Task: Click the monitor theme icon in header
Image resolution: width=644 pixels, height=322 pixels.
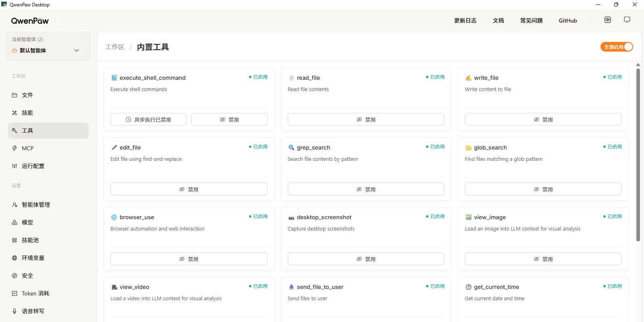Action: coord(627,20)
